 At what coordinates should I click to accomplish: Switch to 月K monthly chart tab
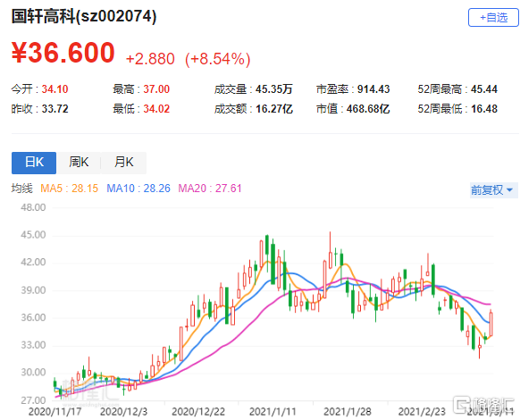(123, 163)
